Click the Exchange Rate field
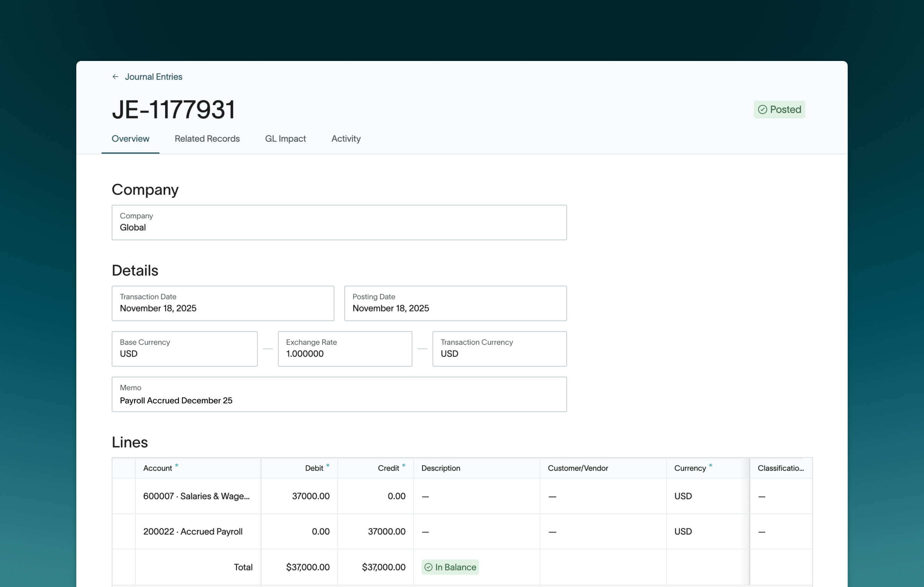924x587 pixels. (344, 349)
